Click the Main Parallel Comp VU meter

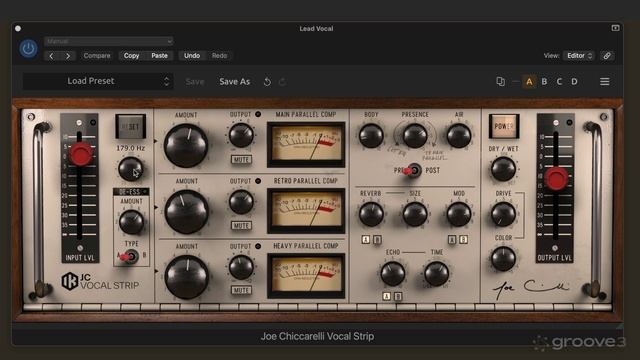click(306, 144)
